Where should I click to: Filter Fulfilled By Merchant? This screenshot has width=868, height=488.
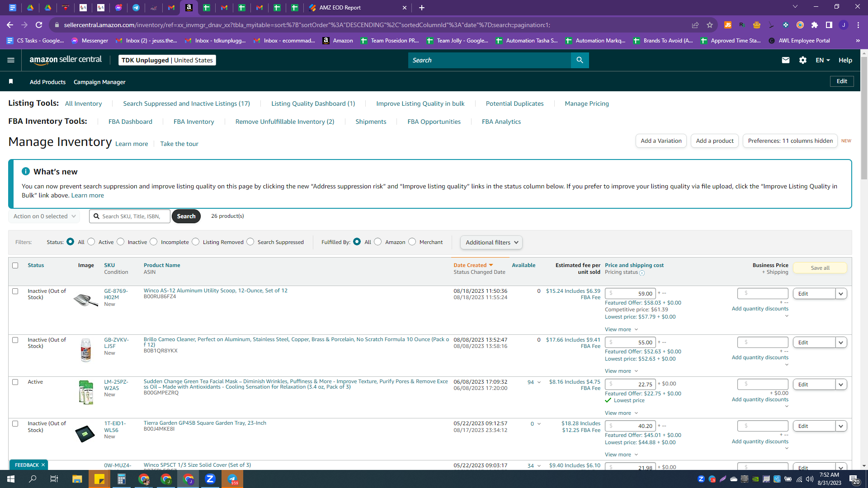412,242
